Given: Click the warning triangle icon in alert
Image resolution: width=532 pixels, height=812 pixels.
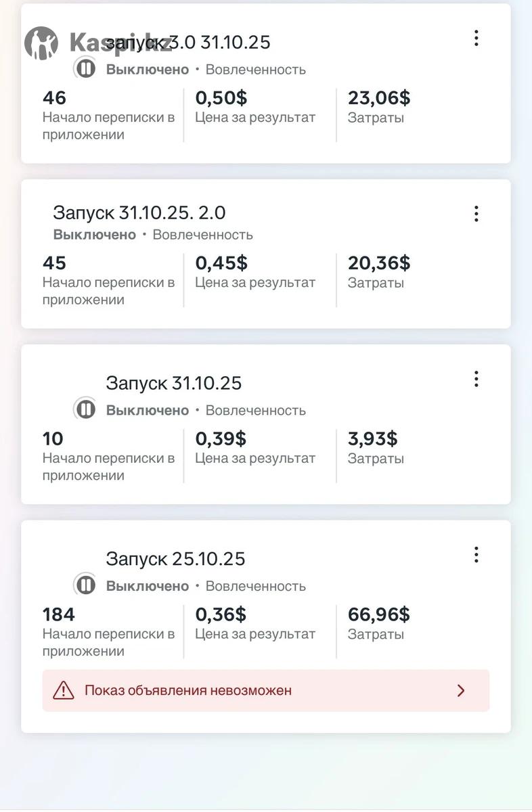Looking at the screenshot, I should click(x=64, y=690).
